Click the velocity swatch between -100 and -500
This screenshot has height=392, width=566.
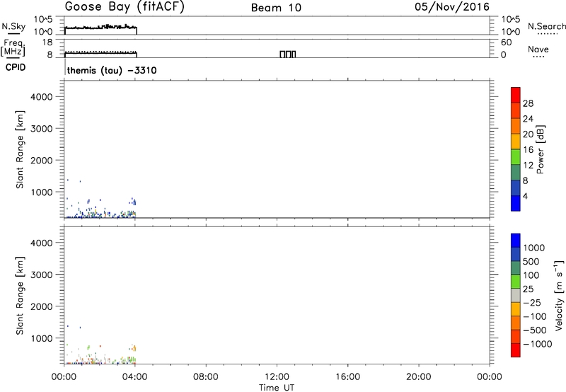coord(516,323)
